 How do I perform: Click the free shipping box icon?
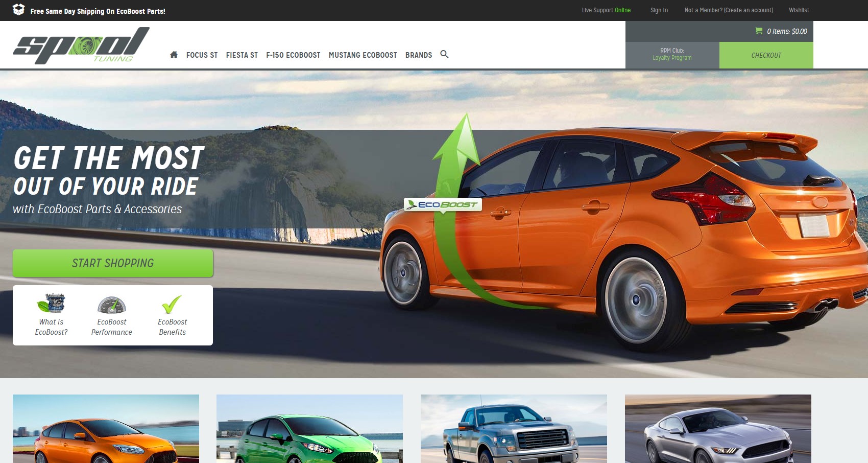click(x=18, y=10)
